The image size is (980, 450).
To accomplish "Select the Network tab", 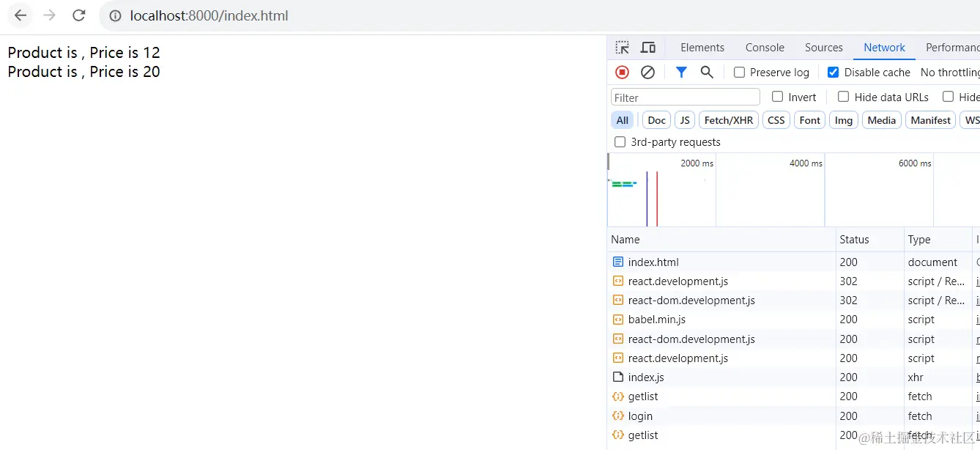I will tap(884, 48).
